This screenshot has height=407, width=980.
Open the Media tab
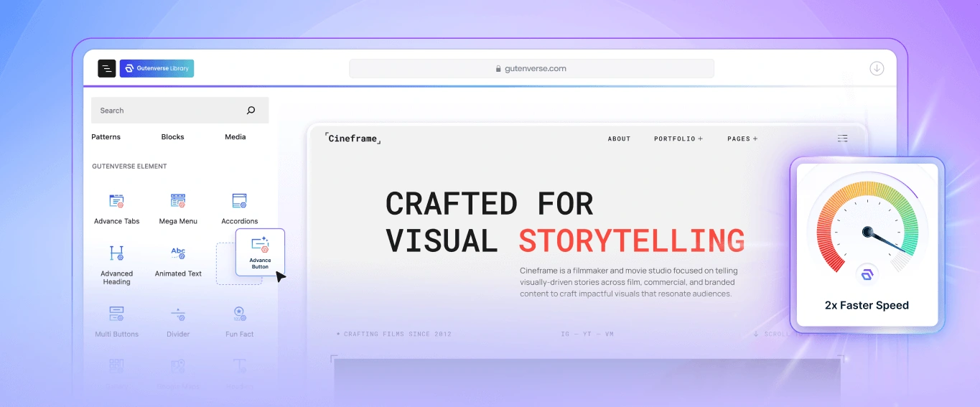point(235,137)
